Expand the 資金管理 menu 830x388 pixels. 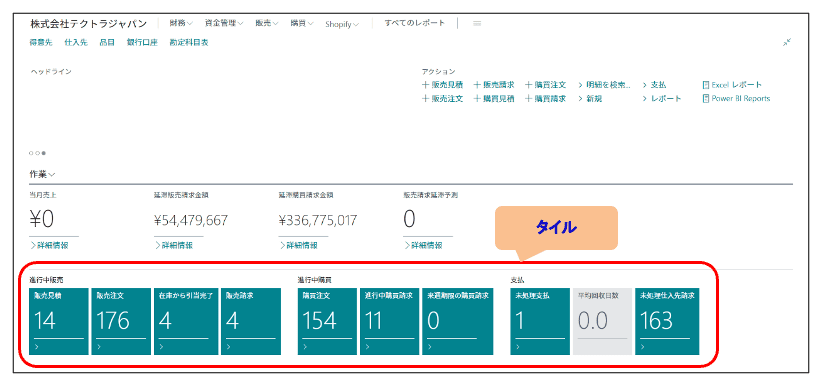(224, 24)
